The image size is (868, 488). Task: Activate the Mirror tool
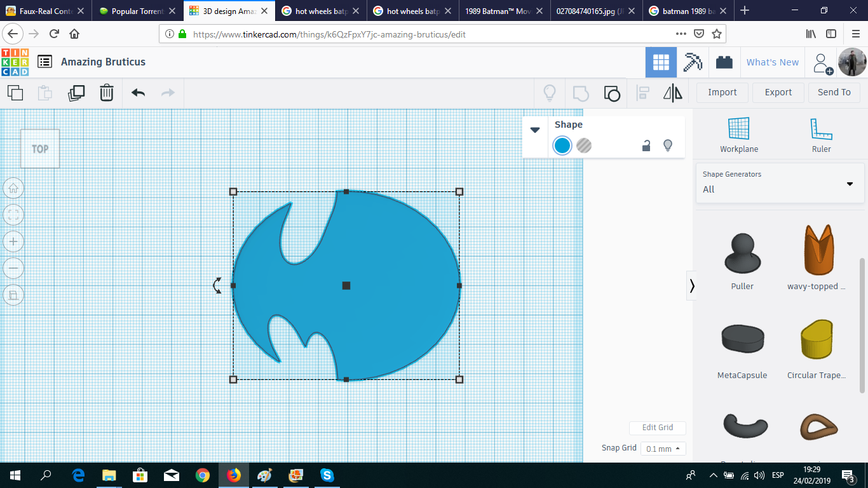(673, 93)
